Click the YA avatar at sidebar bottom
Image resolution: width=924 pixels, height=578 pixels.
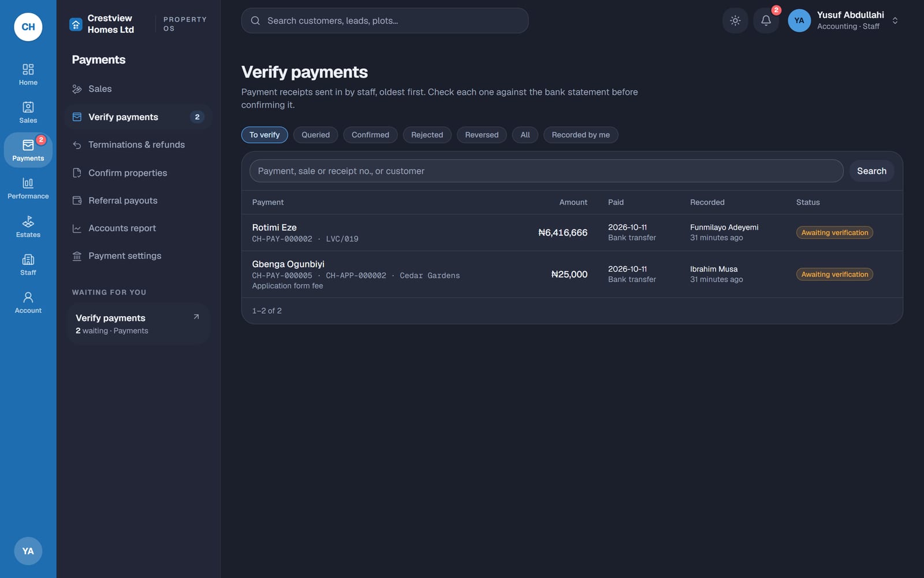point(28,551)
